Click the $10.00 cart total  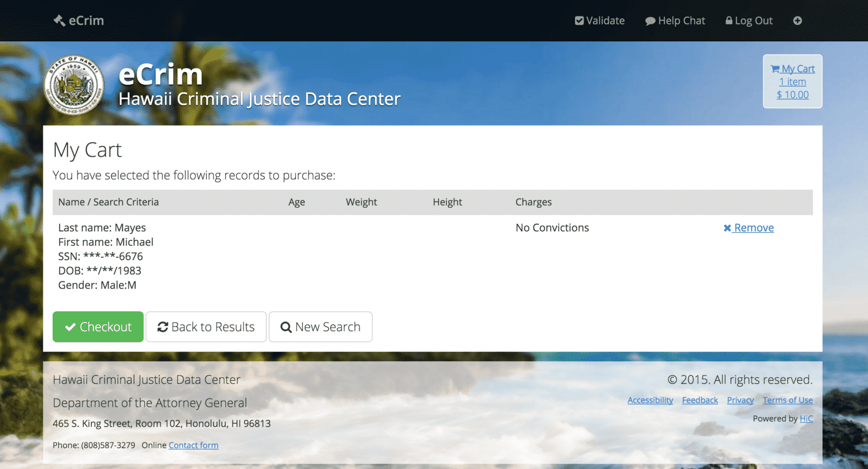point(792,94)
